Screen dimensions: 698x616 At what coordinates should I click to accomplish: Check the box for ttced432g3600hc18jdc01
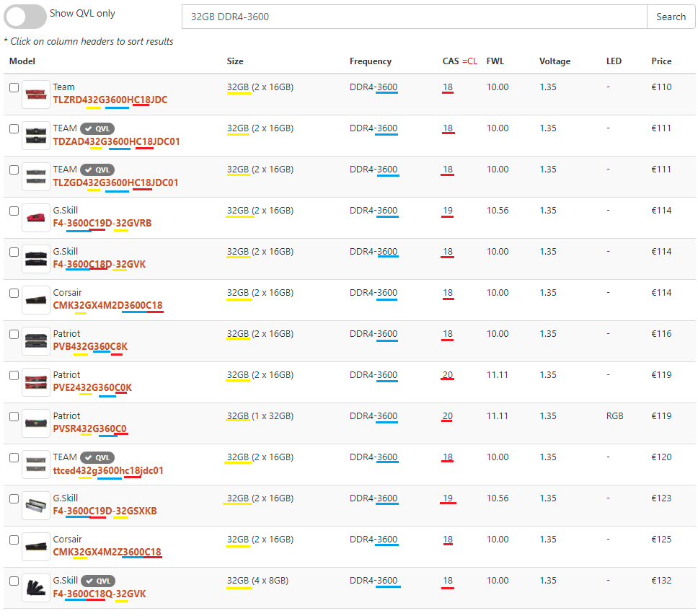click(14, 457)
